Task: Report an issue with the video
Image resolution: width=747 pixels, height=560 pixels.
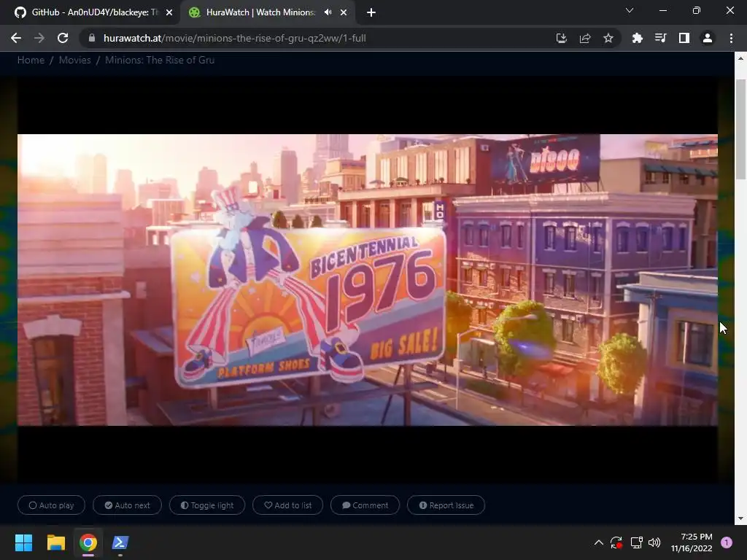Action: point(446,505)
